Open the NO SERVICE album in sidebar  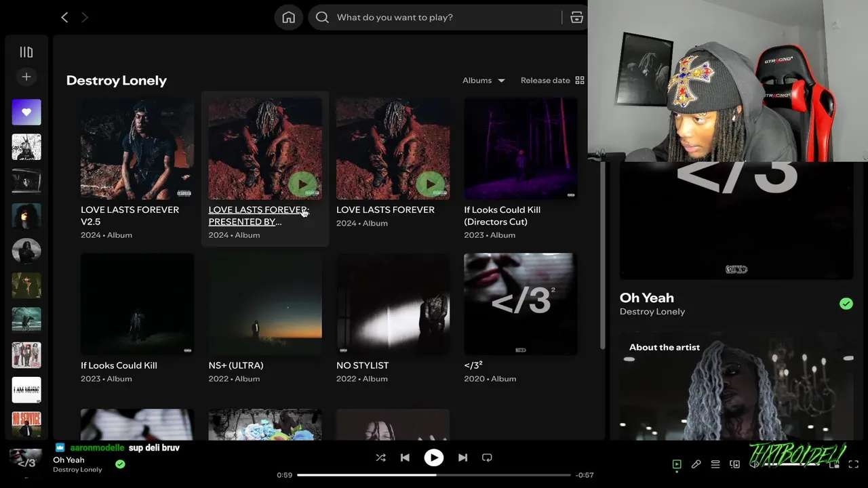pos(26,424)
